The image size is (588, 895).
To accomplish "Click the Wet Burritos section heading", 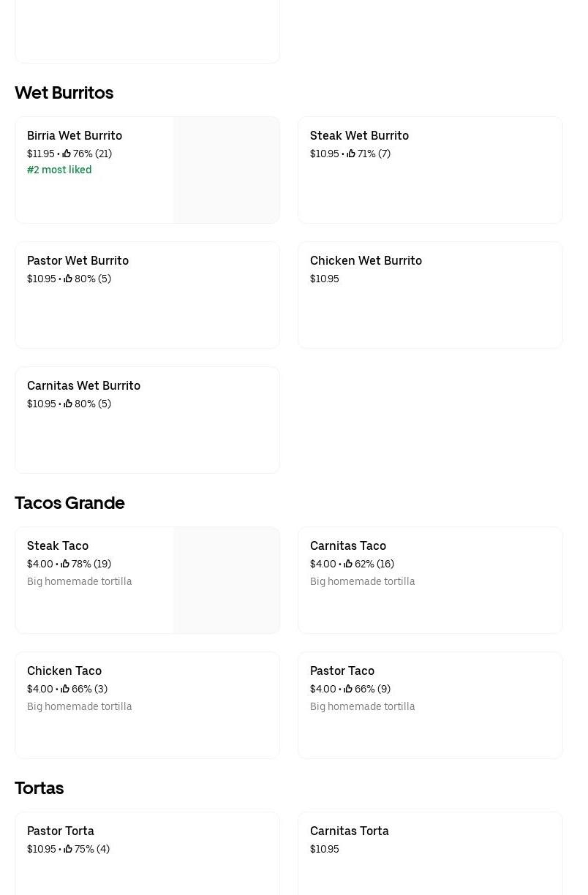I will (64, 93).
